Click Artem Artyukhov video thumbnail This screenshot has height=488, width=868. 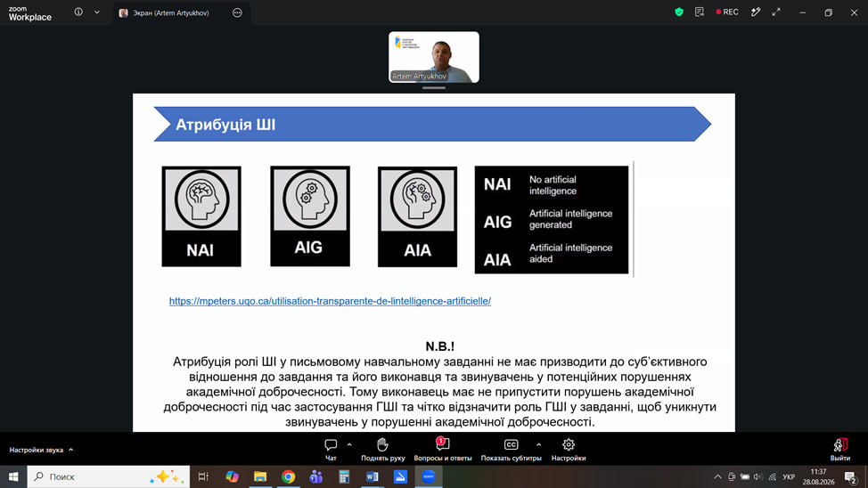pyautogui.click(x=434, y=57)
